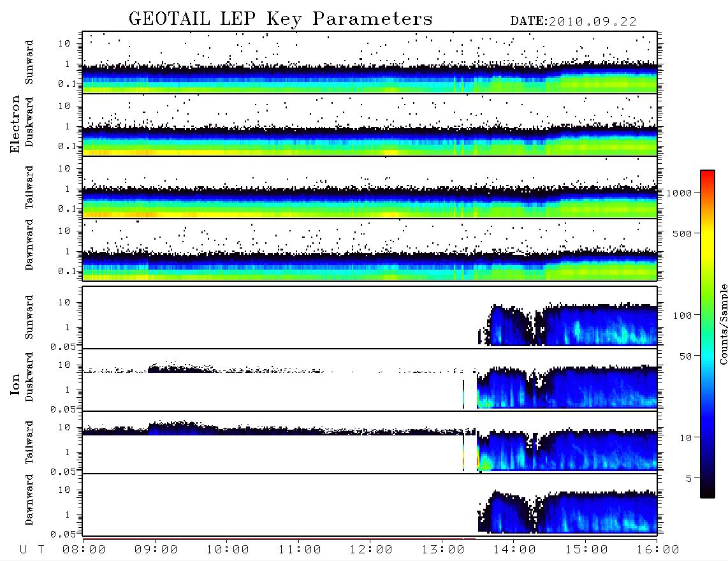This screenshot has width=728, height=561.
Task: Select the vertical 'Ion' group label
Action: [x=15, y=384]
